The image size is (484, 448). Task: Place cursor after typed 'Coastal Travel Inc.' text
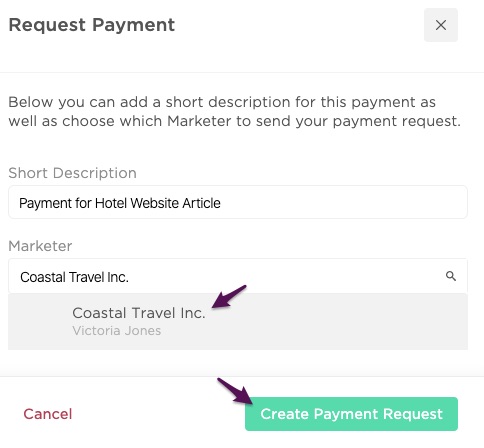[131, 277]
